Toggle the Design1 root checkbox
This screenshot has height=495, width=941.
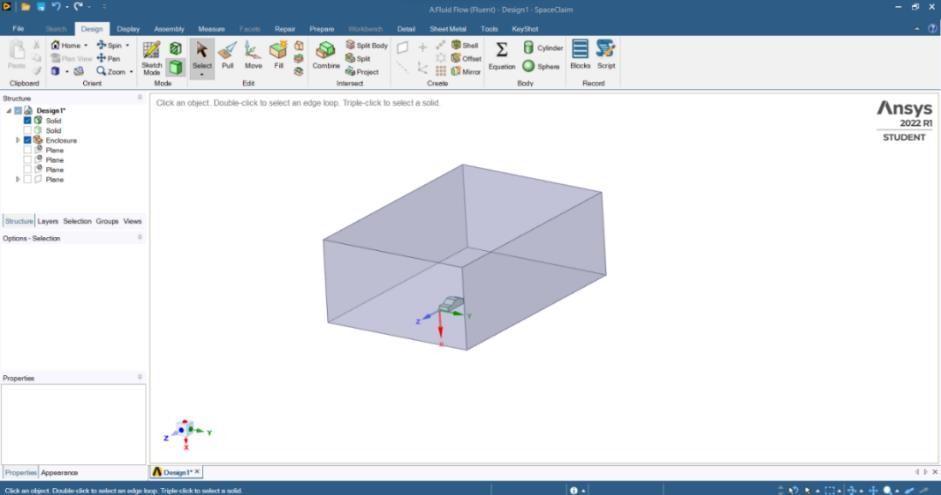tap(18, 110)
